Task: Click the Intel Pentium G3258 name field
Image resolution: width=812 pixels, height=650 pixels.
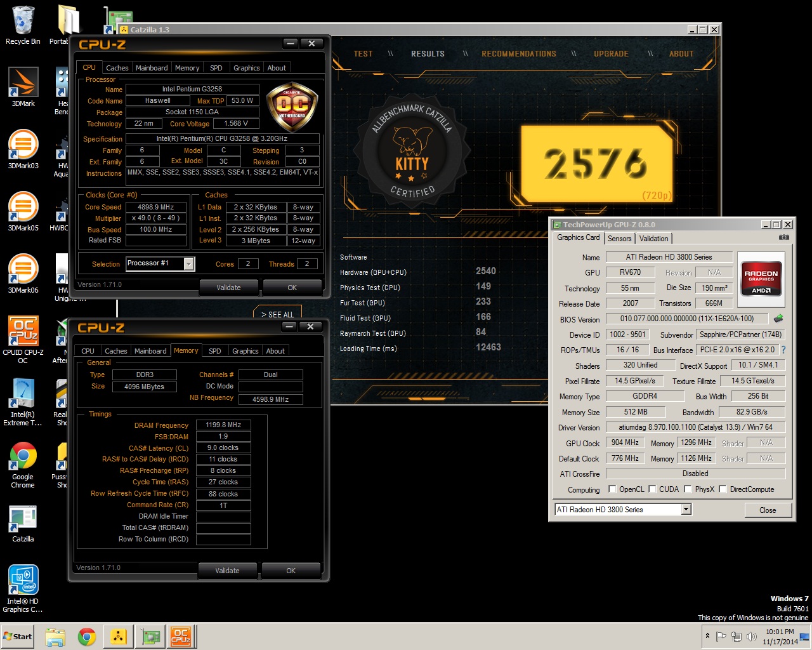Action: click(x=192, y=89)
